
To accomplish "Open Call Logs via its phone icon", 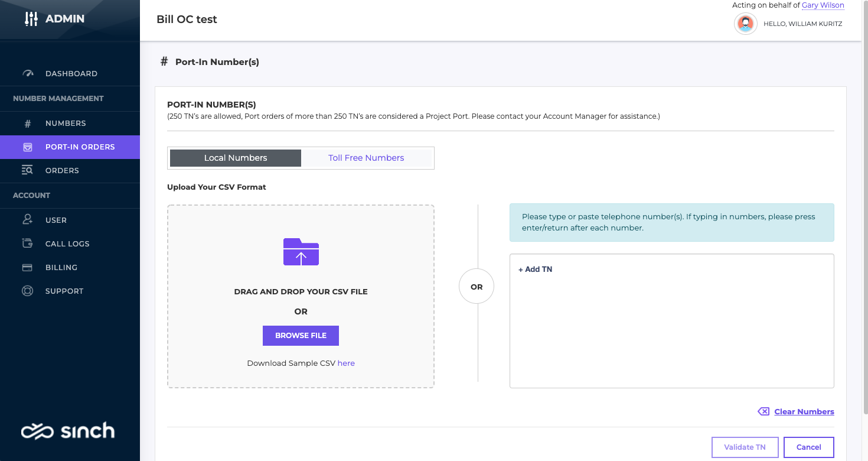I will click(28, 243).
